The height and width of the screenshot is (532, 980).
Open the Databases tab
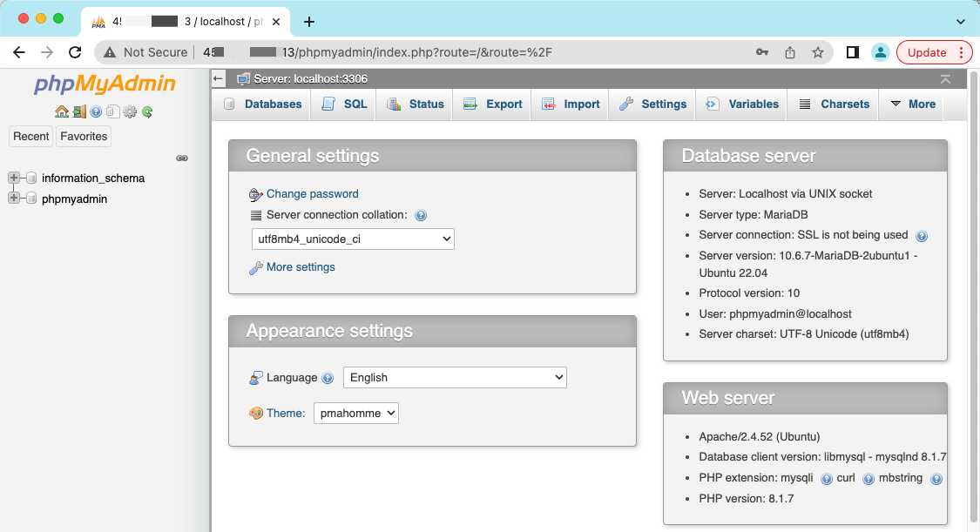coord(262,104)
